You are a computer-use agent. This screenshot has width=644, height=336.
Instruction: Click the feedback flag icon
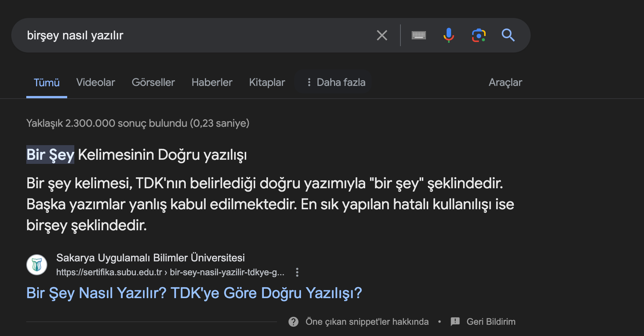coord(455,321)
